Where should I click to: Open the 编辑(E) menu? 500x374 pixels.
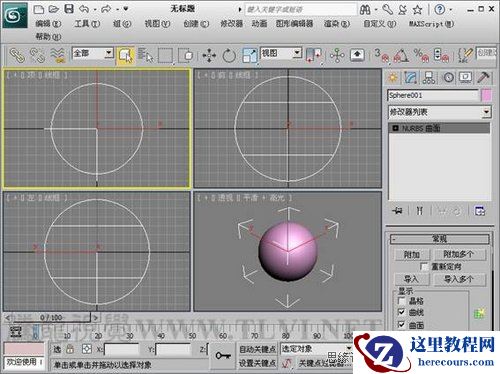point(48,24)
